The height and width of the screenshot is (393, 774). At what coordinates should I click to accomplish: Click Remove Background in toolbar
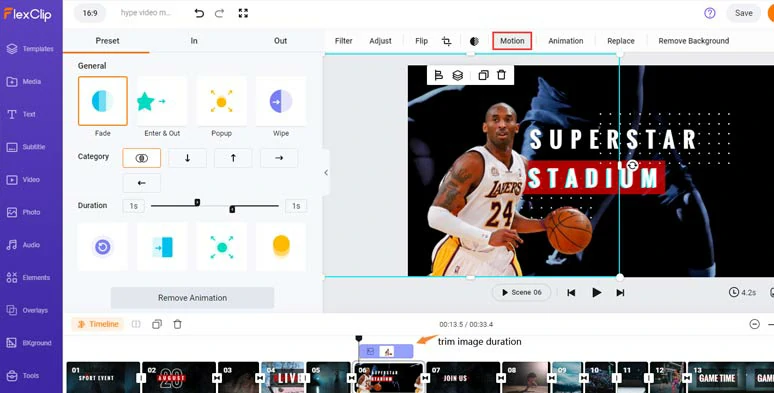pyautogui.click(x=694, y=41)
